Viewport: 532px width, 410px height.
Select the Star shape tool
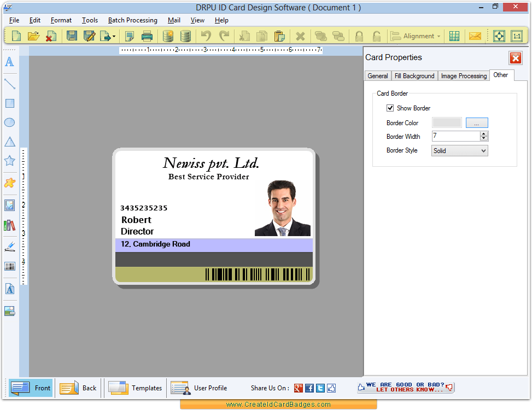[x=9, y=160]
